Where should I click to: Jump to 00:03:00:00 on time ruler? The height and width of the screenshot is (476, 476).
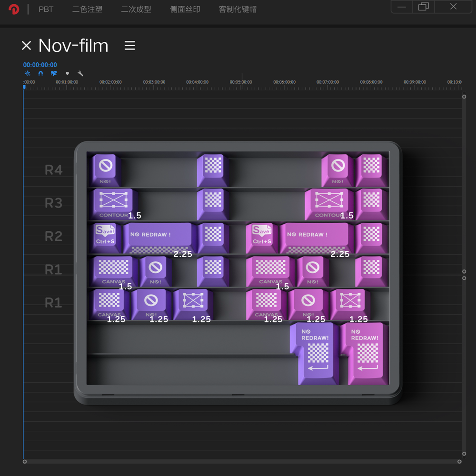click(x=154, y=82)
